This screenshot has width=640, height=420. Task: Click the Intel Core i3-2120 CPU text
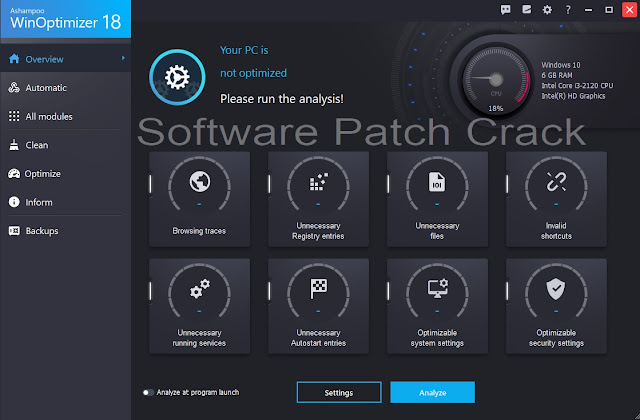(577, 86)
